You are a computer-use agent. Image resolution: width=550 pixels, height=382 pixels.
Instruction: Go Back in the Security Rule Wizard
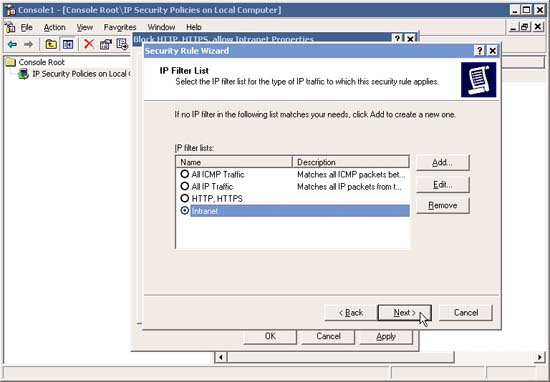(x=351, y=313)
